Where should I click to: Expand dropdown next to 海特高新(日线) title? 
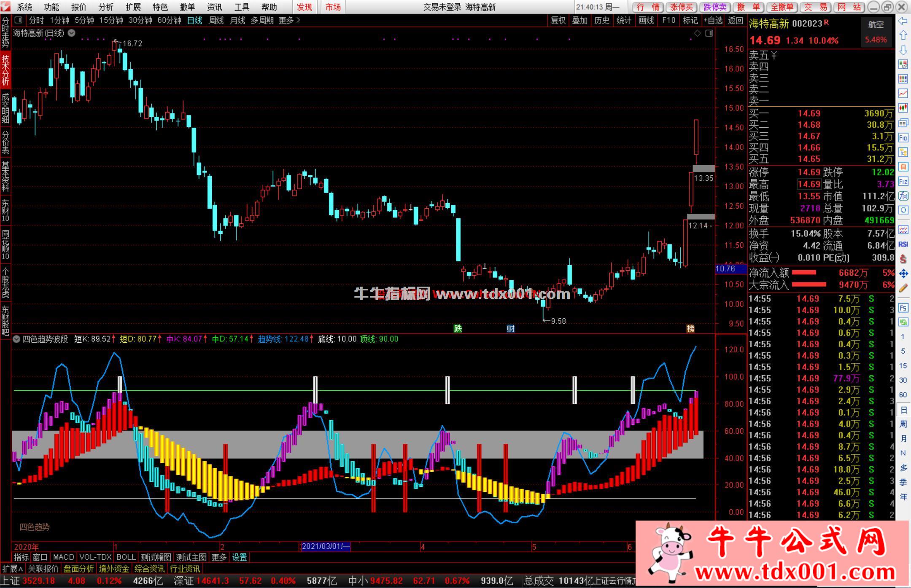click(x=72, y=33)
